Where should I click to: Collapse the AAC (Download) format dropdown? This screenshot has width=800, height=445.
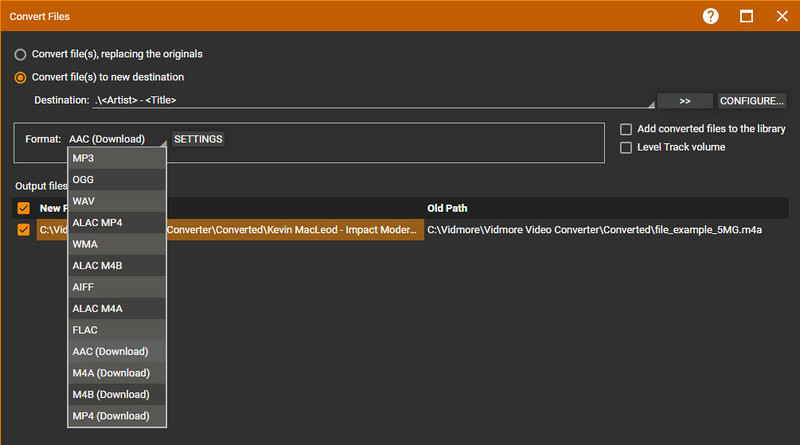115,139
